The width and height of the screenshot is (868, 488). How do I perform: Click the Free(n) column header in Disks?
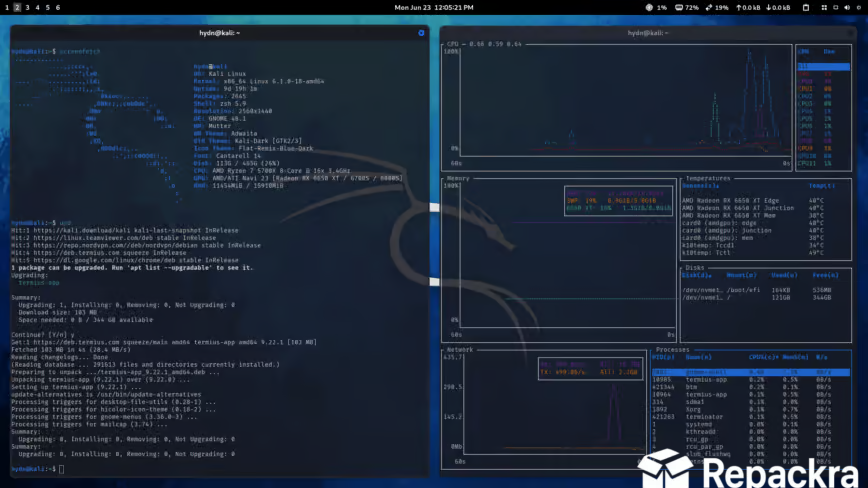click(x=825, y=276)
